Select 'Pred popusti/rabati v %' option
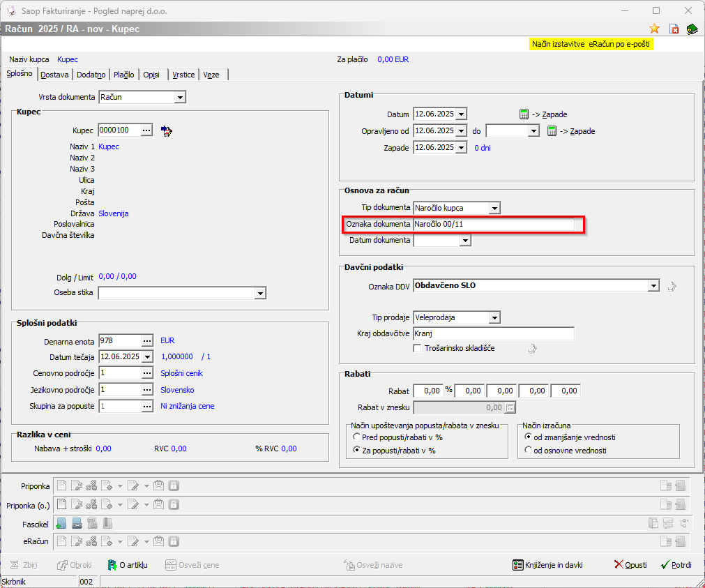This screenshot has width=705, height=588. tap(357, 437)
